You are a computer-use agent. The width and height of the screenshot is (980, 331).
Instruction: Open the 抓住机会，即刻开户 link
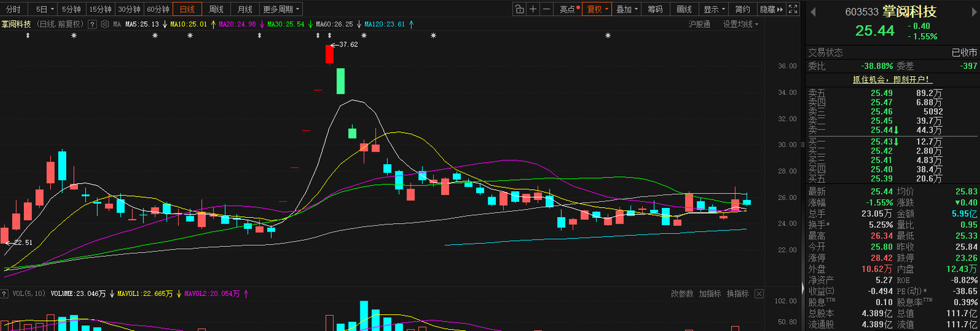[x=891, y=79]
